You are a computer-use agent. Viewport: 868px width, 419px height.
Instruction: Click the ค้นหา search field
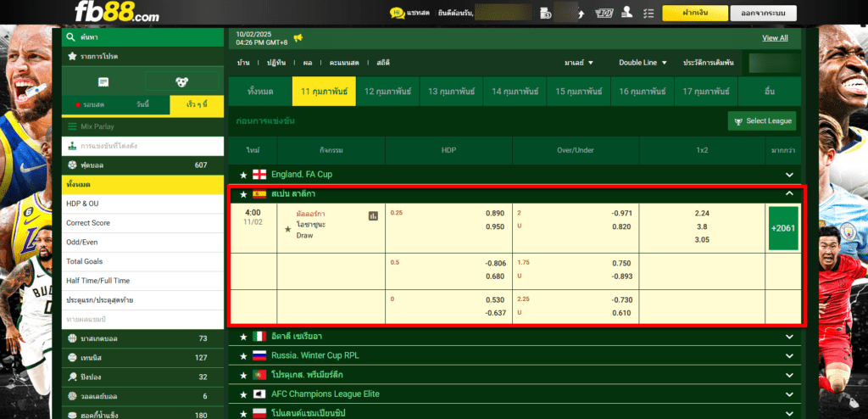click(142, 37)
